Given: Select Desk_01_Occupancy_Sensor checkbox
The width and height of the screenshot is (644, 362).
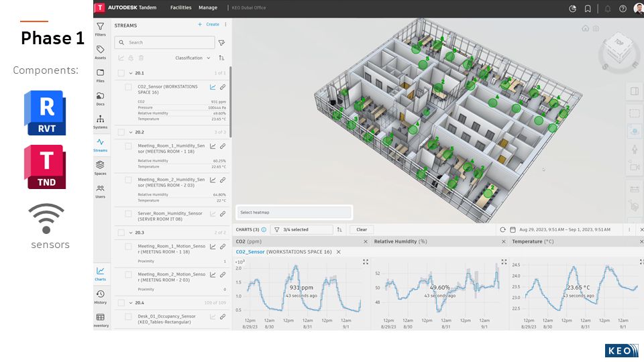Looking at the screenshot, I should [x=128, y=317].
